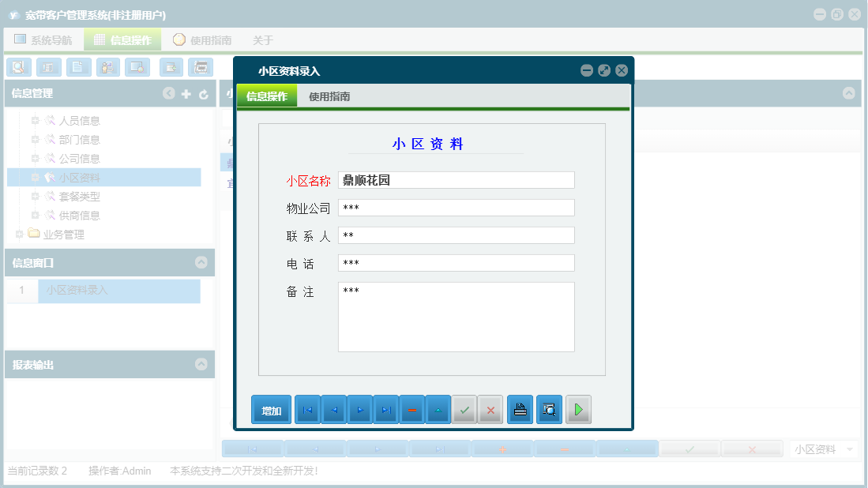
Task: Click the person with computer toolbar icon
Action: pyautogui.click(x=108, y=67)
